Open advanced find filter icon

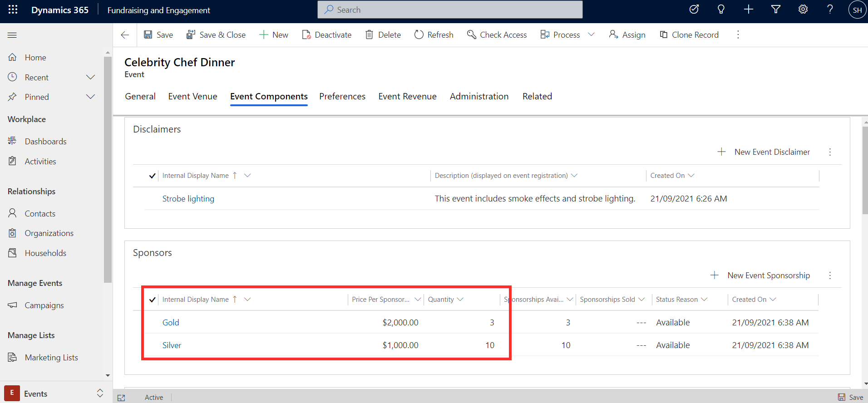point(776,10)
